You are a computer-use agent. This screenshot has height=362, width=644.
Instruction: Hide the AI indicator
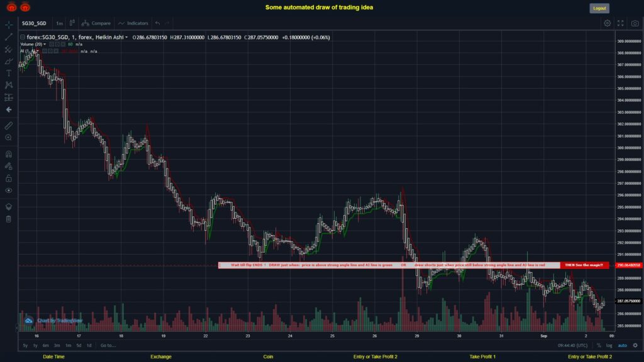[45, 52]
